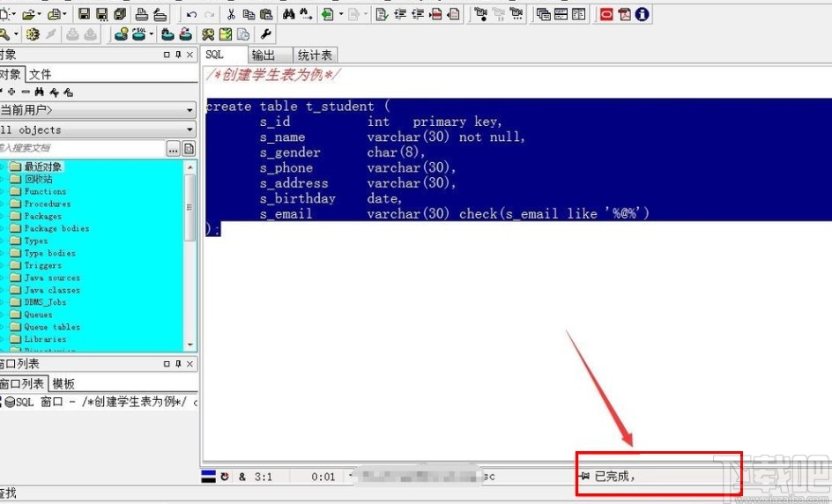
Task: Open the PDF manual icon
Action: pyautogui.click(x=625, y=14)
